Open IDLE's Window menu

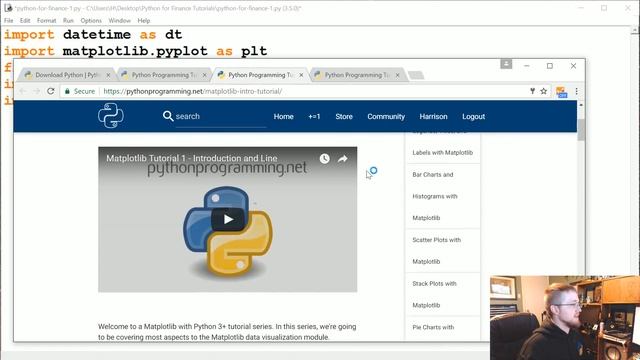point(120,20)
